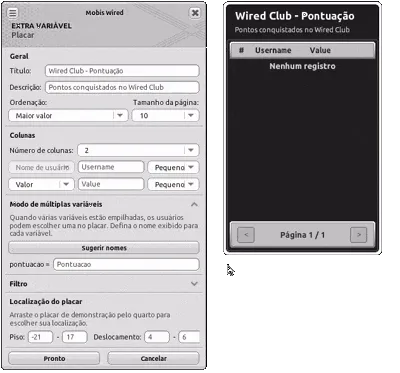400x373 pixels.
Task: Edit the Value column name field
Action: [111, 184]
